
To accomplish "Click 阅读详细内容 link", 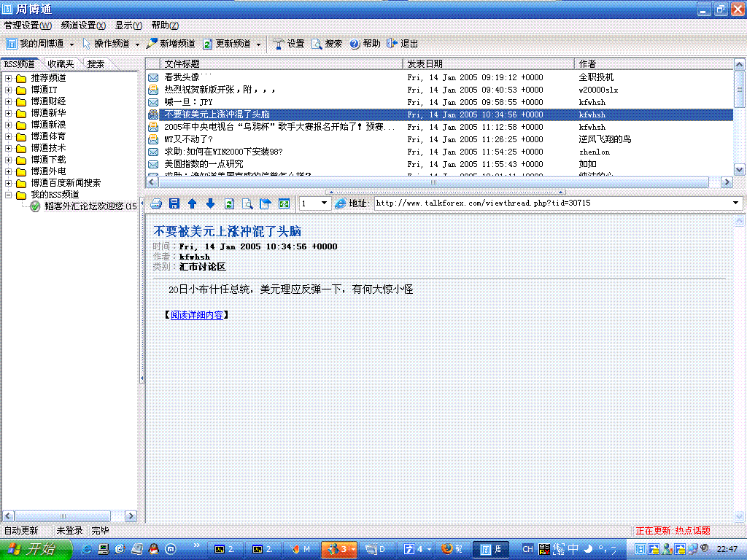I will (x=197, y=315).
